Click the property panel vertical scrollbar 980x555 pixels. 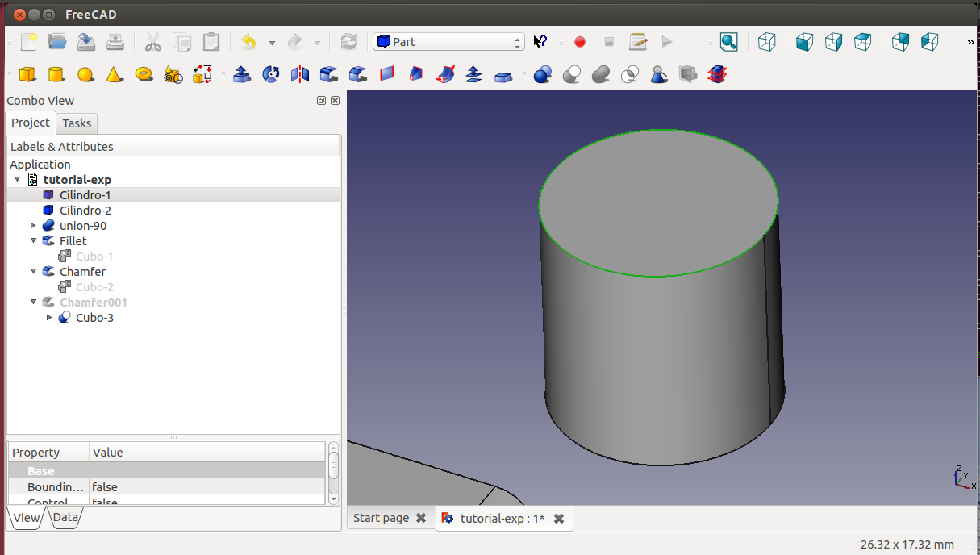click(x=333, y=465)
